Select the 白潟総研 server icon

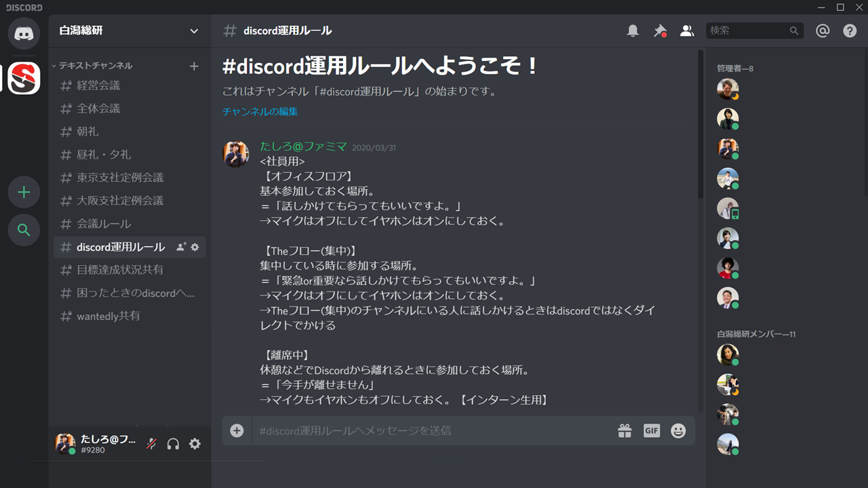click(x=24, y=78)
